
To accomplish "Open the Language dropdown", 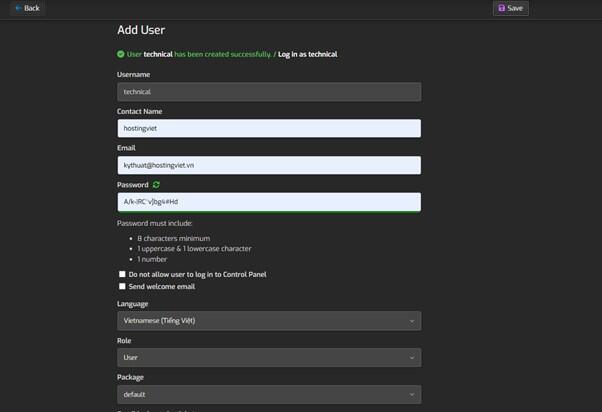I will [x=268, y=321].
